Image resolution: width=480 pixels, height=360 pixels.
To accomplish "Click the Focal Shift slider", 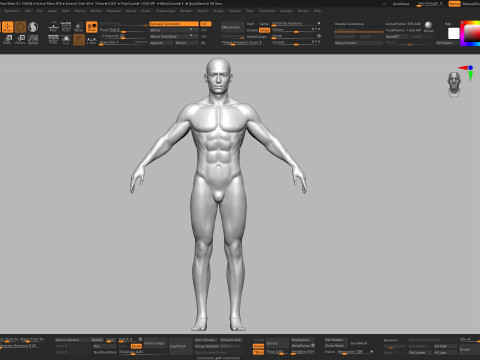I will click(x=123, y=30).
